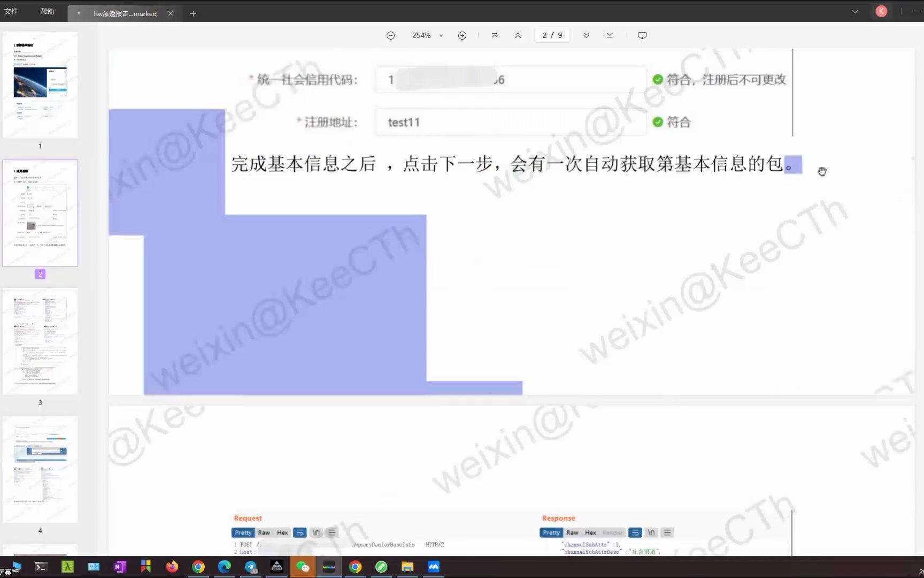Click the hamburger menu icon in Response toolbar
The height and width of the screenshot is (578, 924).
click(667, 533)
